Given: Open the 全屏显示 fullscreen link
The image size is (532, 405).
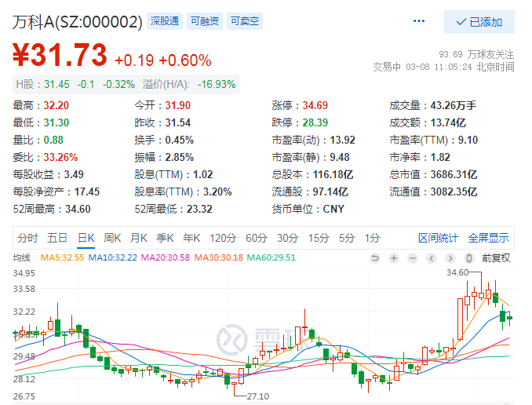Looking at the screenshot, I should pyautogui.click(x=489, y=238).
